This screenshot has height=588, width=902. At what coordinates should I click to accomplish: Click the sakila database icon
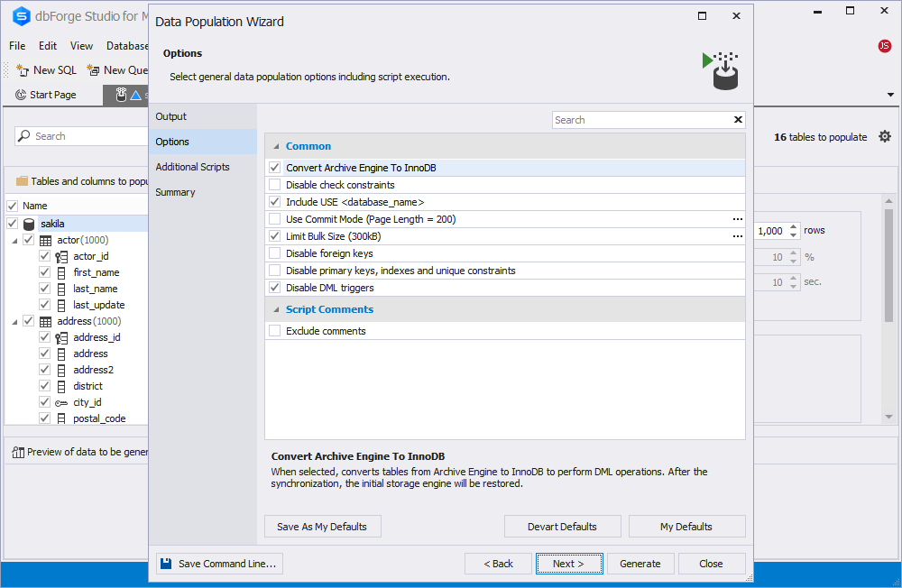[x=29, y=224]
